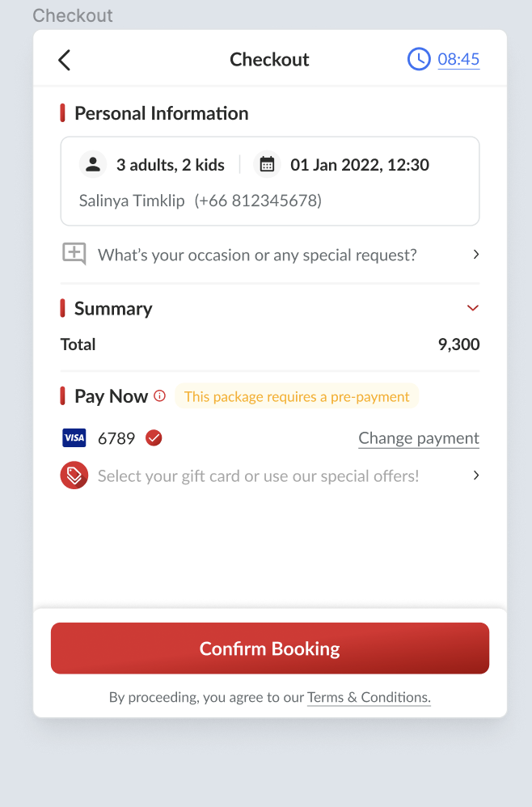Viewport: 532px width, 807px height.
Task: Select the gift card or special offers row
Action: (x=258, y=475)
